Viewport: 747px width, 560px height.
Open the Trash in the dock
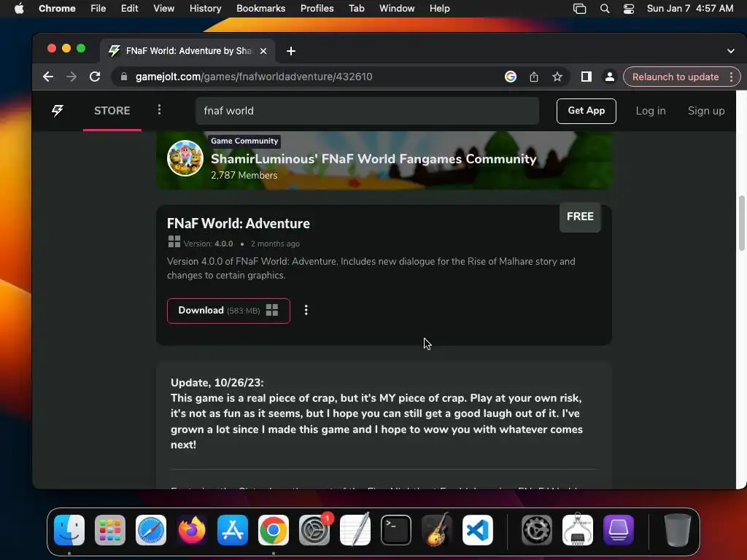678,530
